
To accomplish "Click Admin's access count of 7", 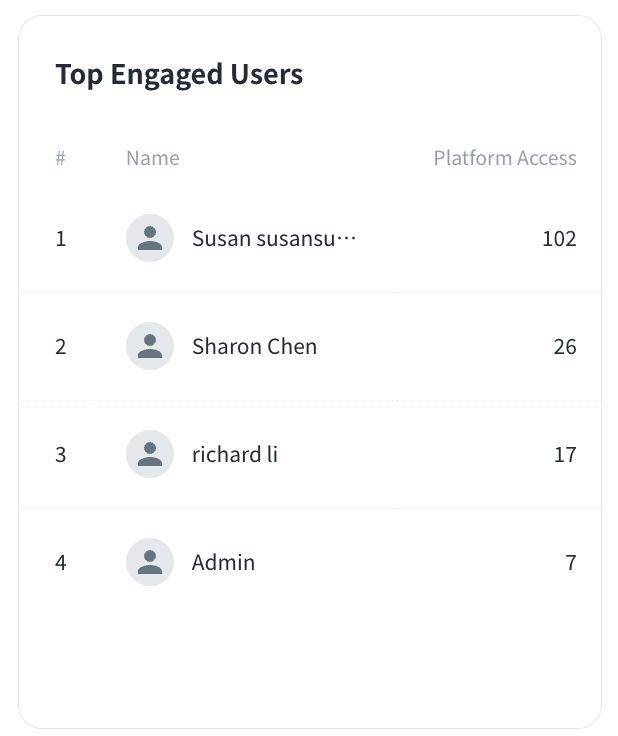I will click(x=571, y=562).
